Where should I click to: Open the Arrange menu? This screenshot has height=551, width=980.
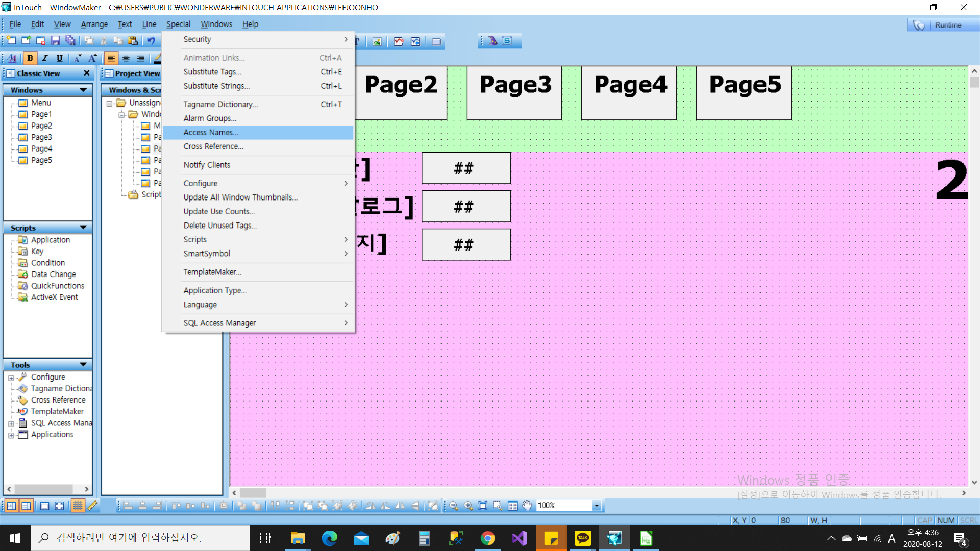click(94, 24)
